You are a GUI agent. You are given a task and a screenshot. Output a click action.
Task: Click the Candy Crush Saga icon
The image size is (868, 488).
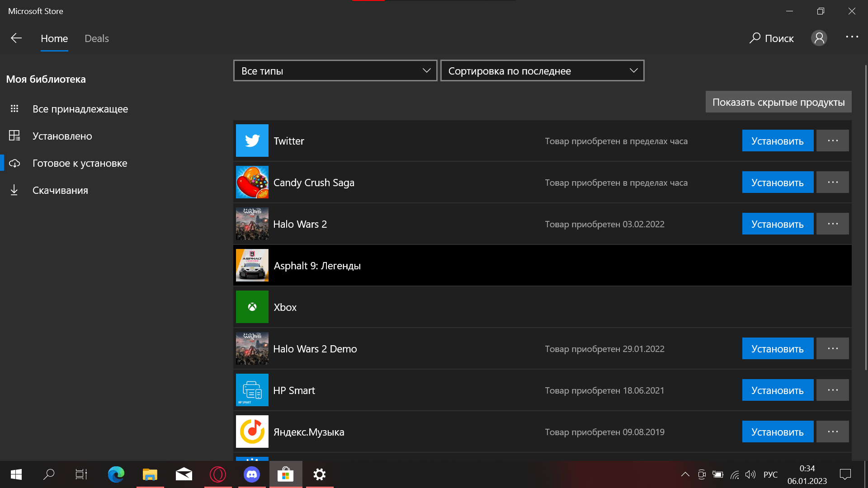tap(252, 182)
